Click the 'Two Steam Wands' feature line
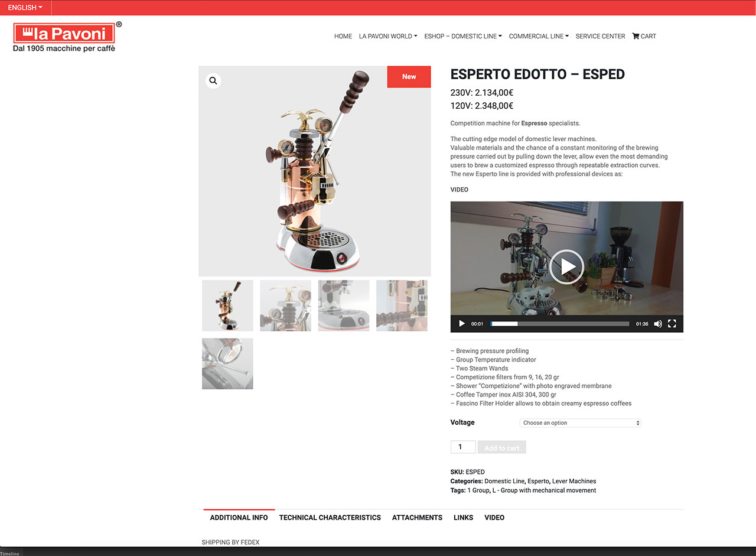756x556 pixels. click(479, 368)
